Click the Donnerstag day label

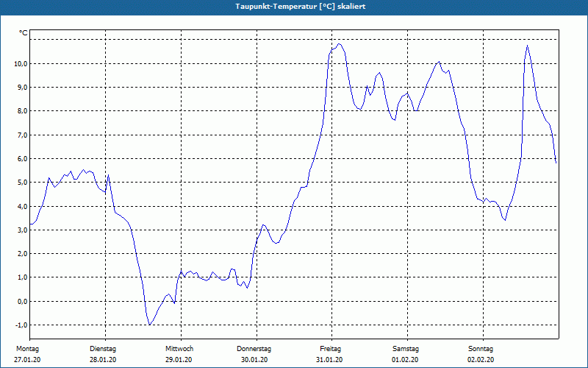254,349
